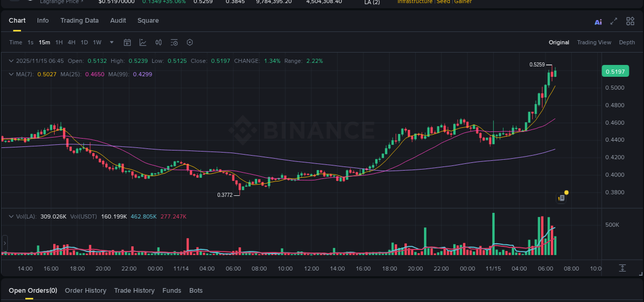Switch to the Trading Data tab

click(79, 21)
